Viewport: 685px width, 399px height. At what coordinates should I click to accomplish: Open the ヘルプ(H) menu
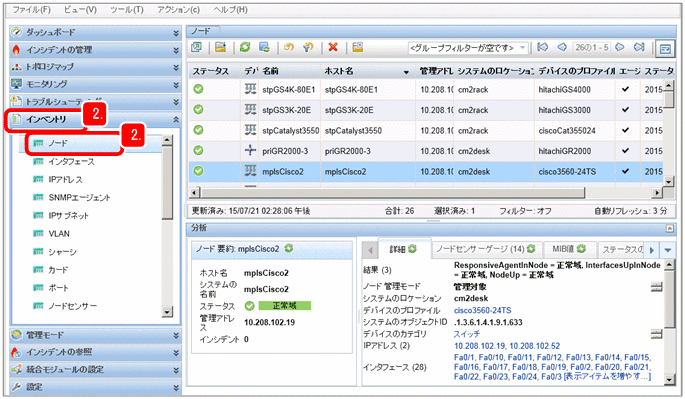(230, 9)
